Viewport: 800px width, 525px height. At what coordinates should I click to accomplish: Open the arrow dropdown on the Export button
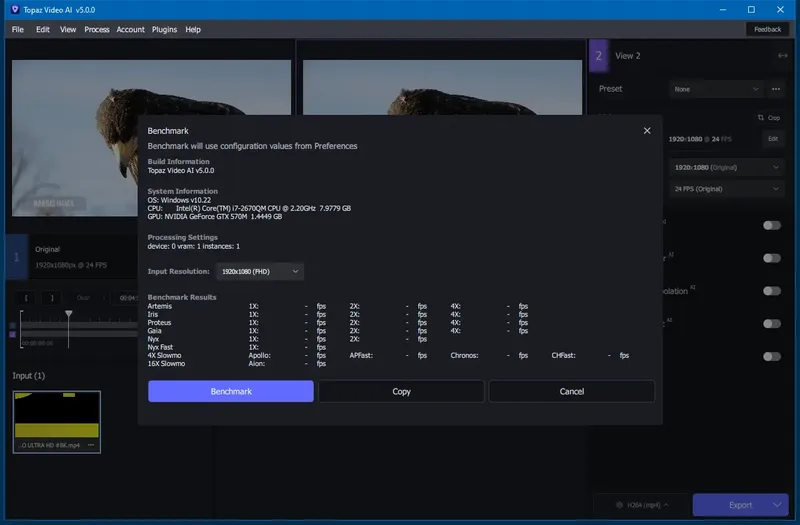[777, 505]
